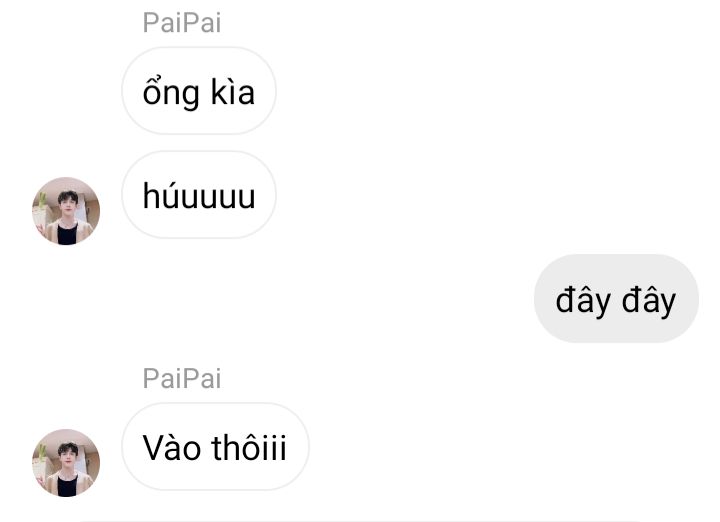Open PaiPai's avatar beside the húuuuu message
The image size is (720, 522).
(x=66, y=211)
